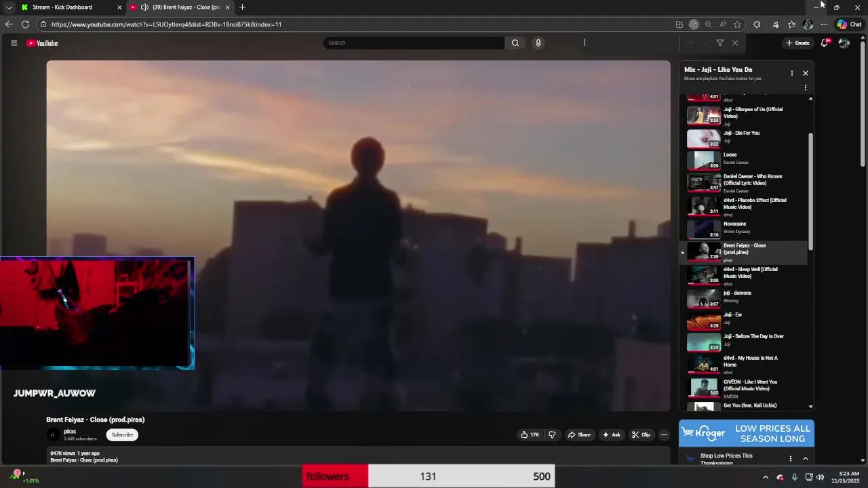The image size is (868, 488).
Task: Close the Mix playlist panel
Action: (x=806, y=73)
